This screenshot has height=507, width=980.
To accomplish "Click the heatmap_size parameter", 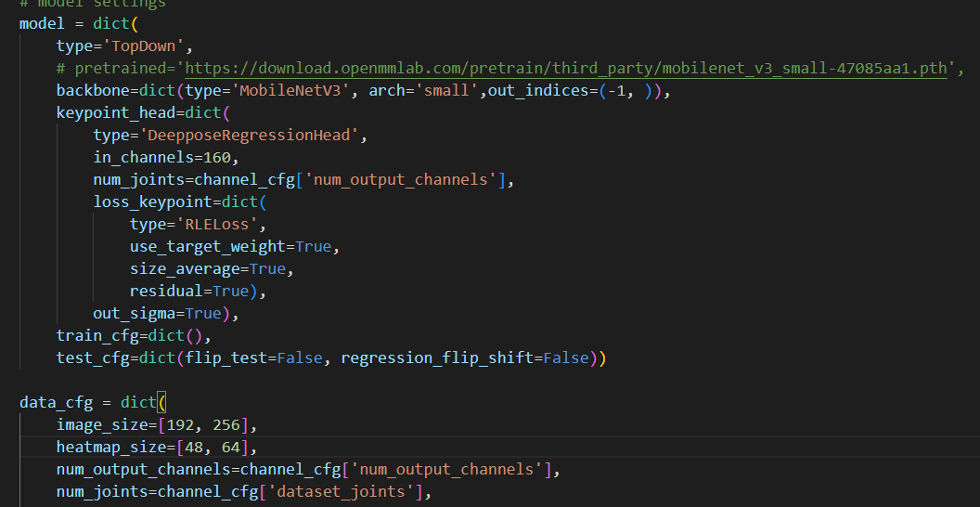I will (x=107, y=447).
